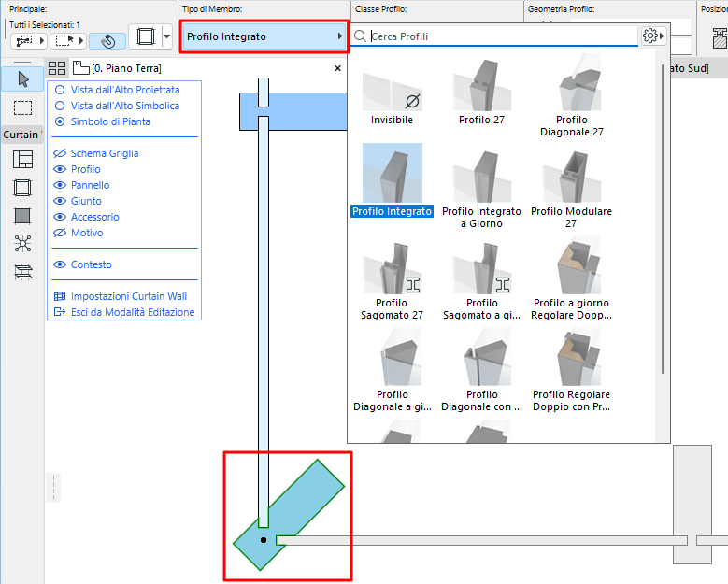Open the dropdown arrow beside the frame icon
728x584 pixels.
pyautogui.click(x=166, y=36)
